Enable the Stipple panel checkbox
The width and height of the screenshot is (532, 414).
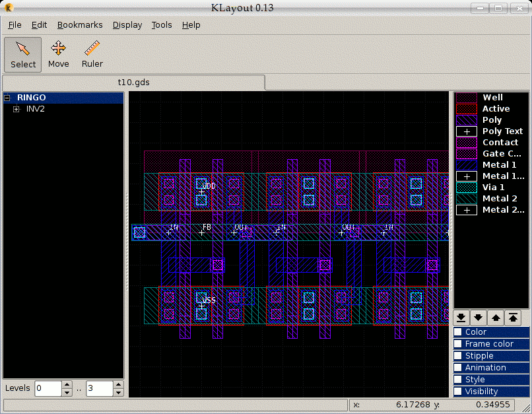click(458, 356)
